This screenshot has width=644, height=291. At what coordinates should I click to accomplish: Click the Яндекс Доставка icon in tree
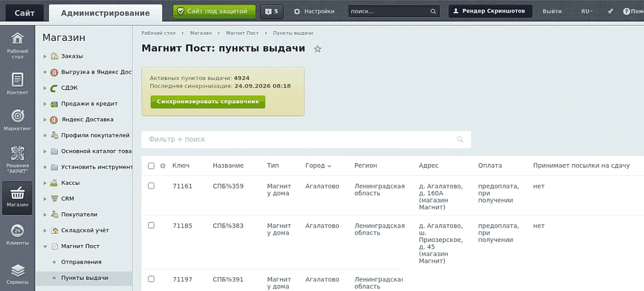click(54, 120)
